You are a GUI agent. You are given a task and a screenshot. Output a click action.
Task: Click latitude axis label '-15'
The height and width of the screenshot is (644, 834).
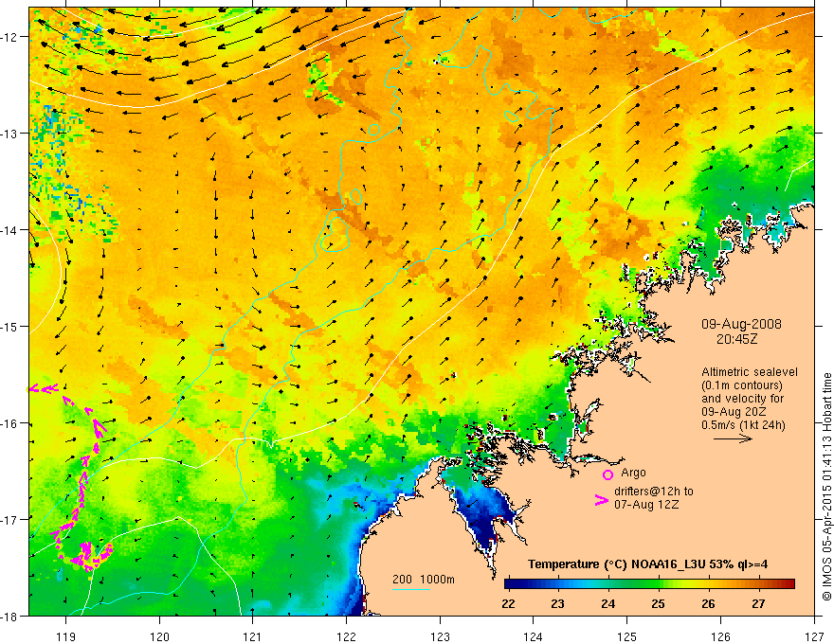pos(10,326)
